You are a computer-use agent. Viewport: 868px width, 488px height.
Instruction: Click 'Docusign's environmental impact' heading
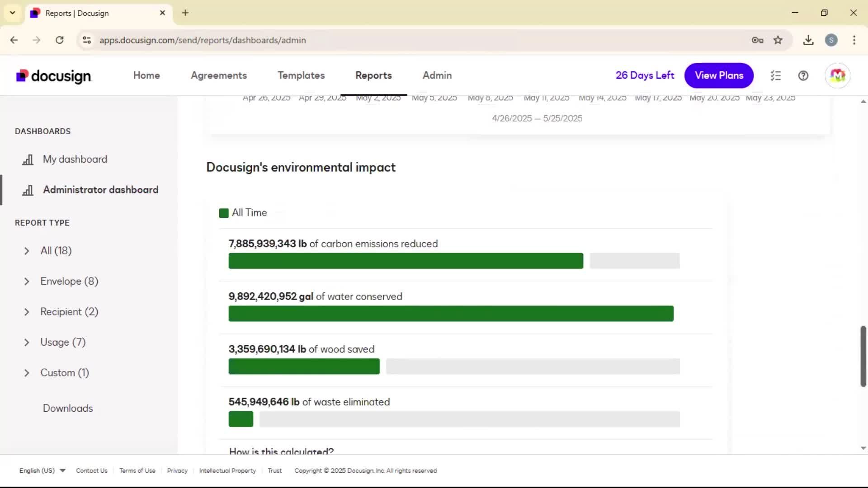coord(301,167)
